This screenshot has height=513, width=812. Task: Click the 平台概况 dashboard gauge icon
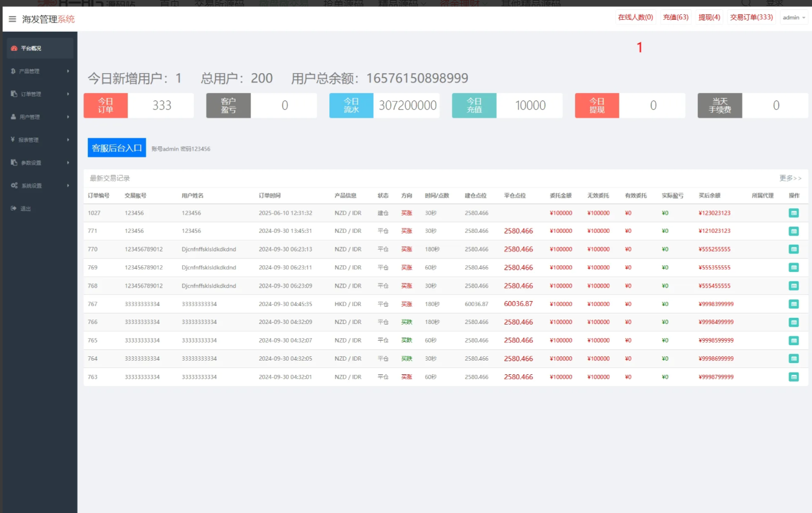(14, 48)
